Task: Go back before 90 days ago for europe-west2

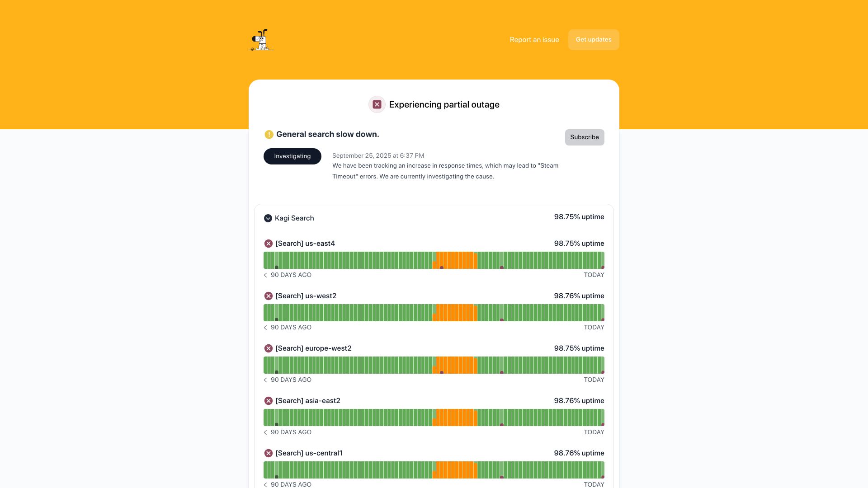Action: click(265, 380)
